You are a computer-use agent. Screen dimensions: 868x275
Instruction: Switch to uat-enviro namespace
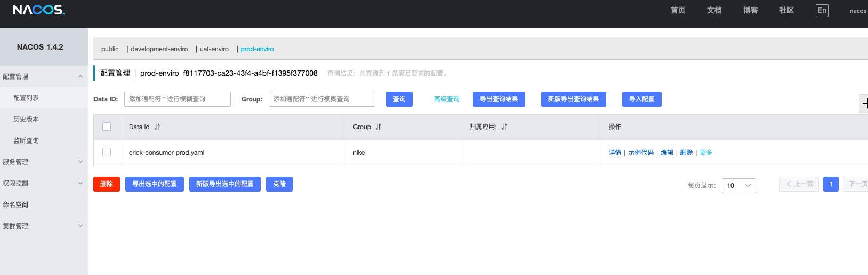coord(214,49)
